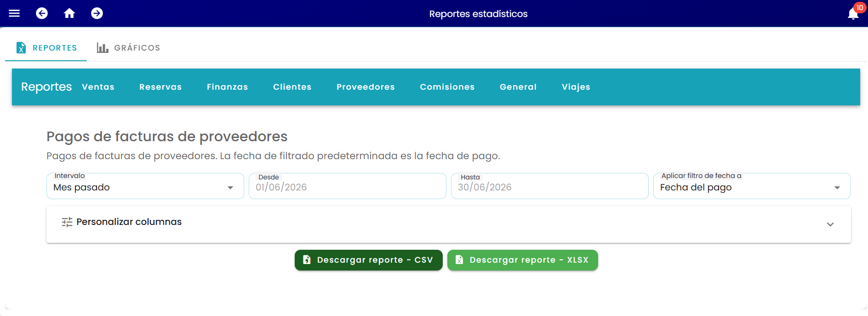Click the bar chart Gráficos icon
This screenshot has height=316, width=868.
click(103, 48)
